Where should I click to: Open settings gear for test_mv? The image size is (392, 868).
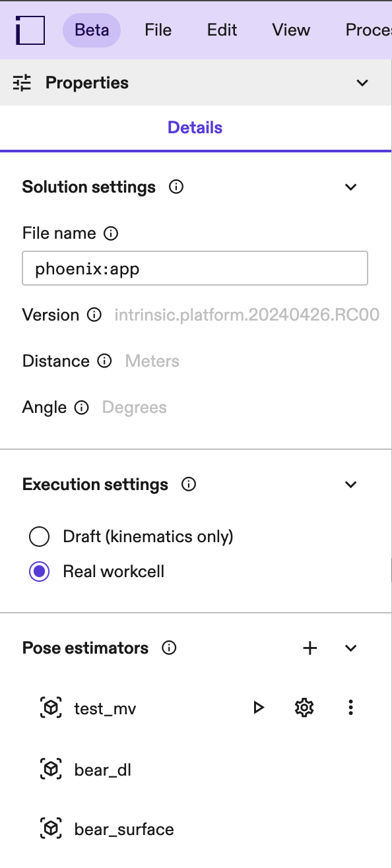(x=304, y=707)
